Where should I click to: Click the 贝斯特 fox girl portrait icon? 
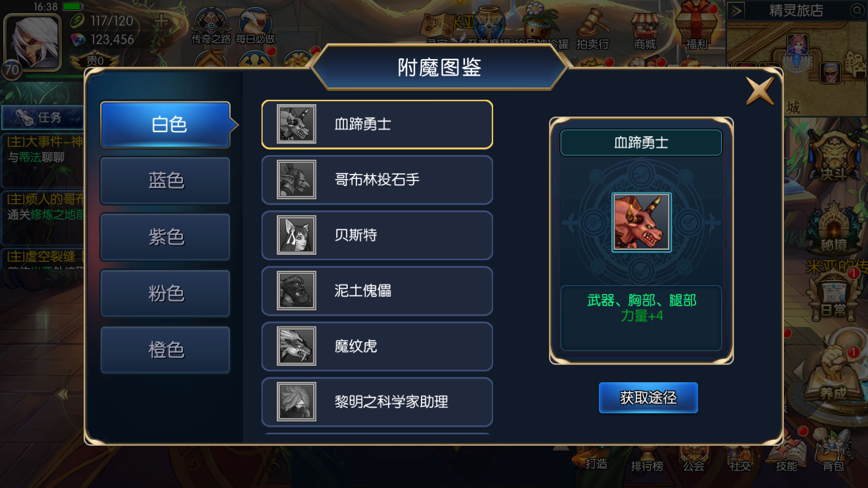[x=296, y=235]
